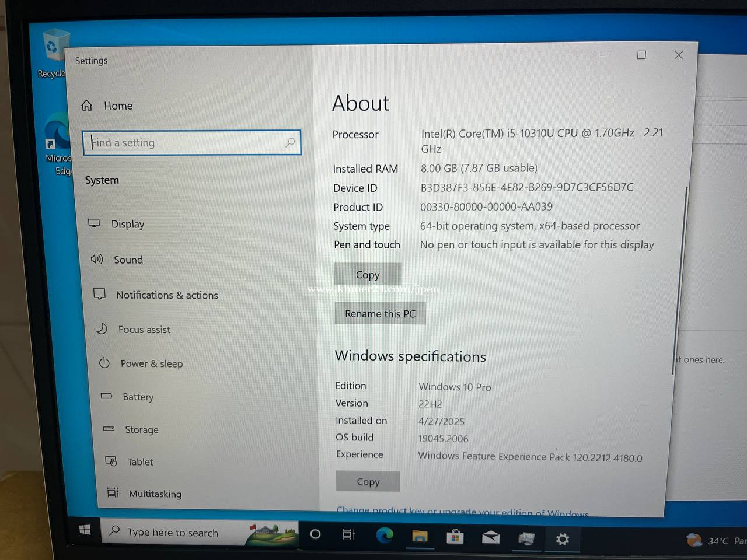
Task: Select the OS build 19045.2006 value
Action: point(443,439)
